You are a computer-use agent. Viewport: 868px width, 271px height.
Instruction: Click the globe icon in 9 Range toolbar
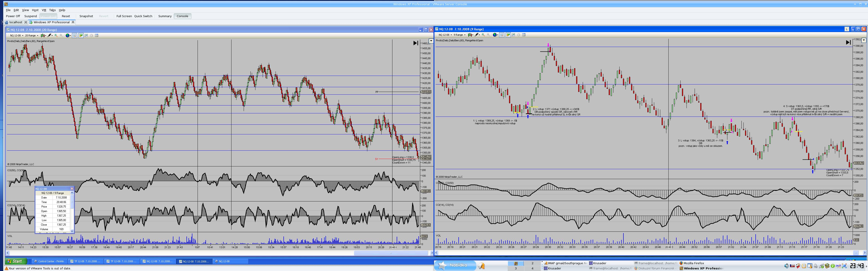pos(495,35)
